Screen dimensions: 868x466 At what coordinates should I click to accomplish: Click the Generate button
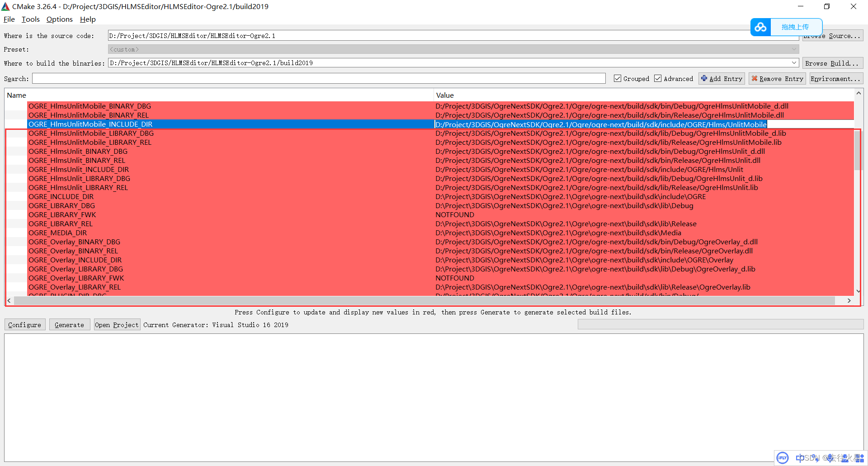[x=69, y=325]
